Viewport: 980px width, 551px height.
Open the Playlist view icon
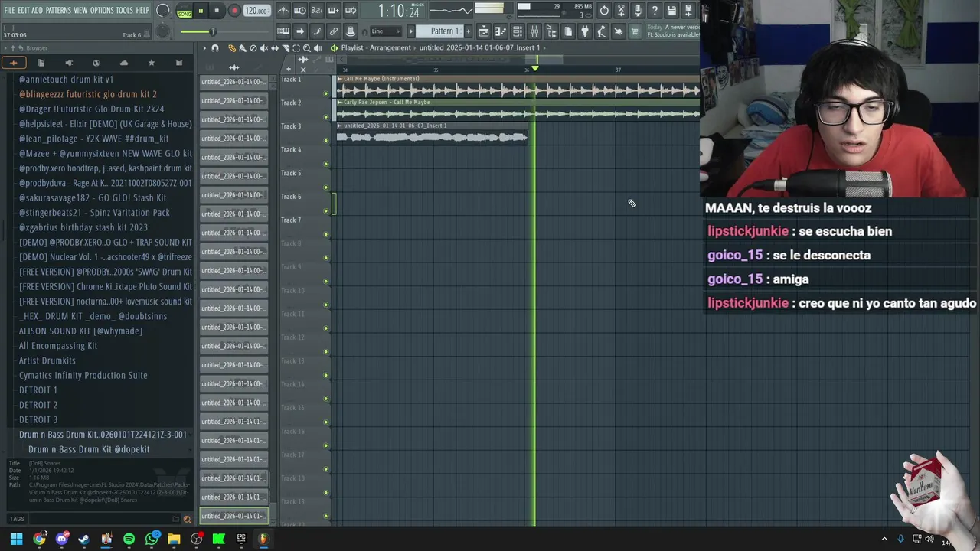click(484, 31)
